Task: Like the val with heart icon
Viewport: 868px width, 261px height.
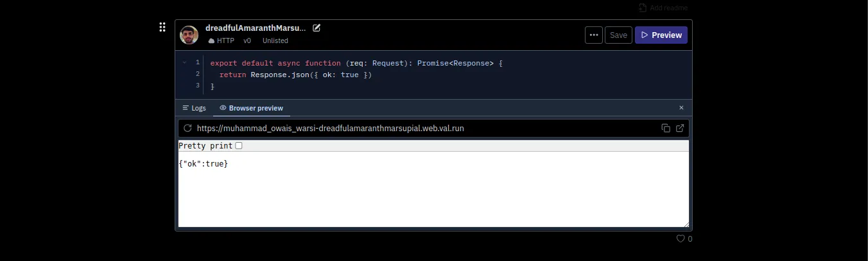Action: tap(681, 239)
